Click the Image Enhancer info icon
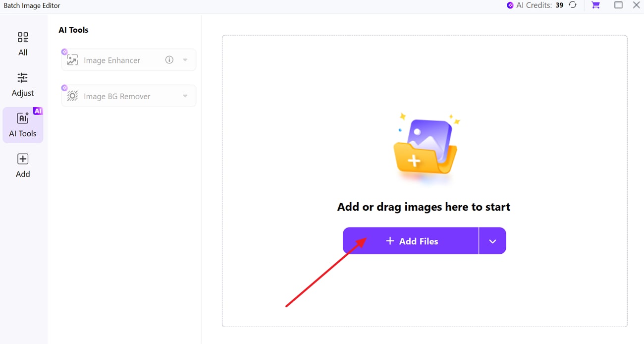 pyautogui.click(x=169, y=60)
